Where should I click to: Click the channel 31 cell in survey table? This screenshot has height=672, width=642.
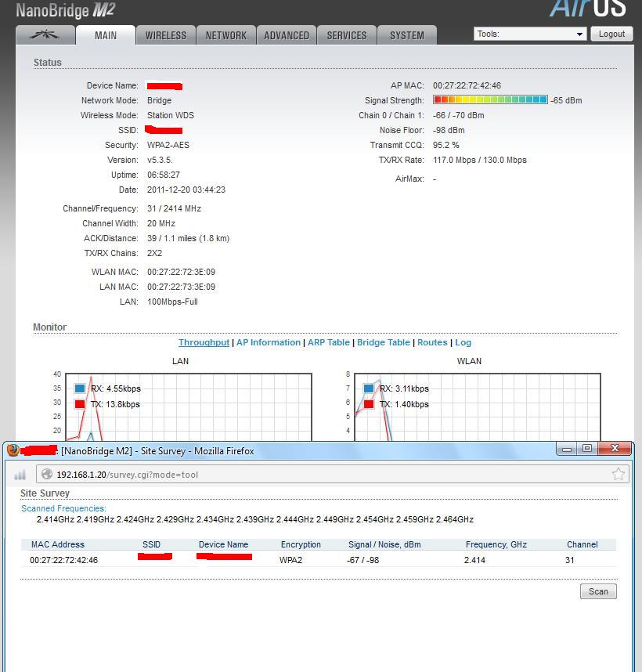click(x=570, y=560)
